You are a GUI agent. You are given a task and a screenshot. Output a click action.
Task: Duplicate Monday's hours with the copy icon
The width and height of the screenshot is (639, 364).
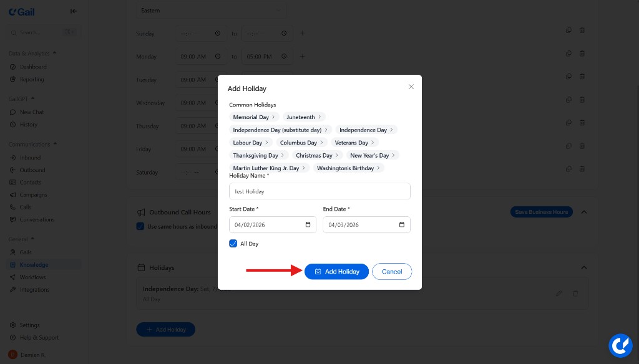[568, 53]
